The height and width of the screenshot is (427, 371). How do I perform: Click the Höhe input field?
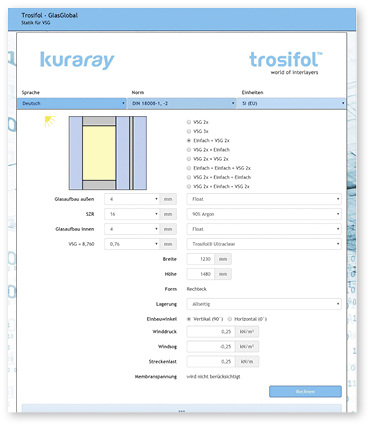click(201, 274)
